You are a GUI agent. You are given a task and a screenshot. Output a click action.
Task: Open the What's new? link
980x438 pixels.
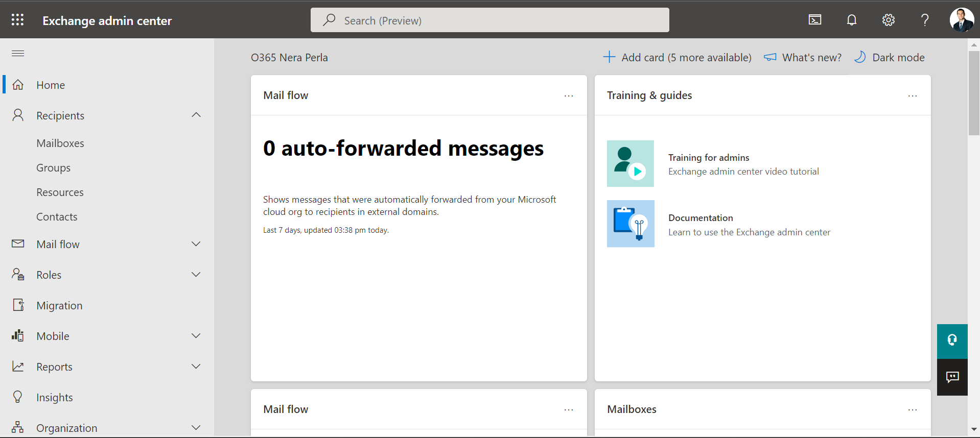[x=803, y=57]
